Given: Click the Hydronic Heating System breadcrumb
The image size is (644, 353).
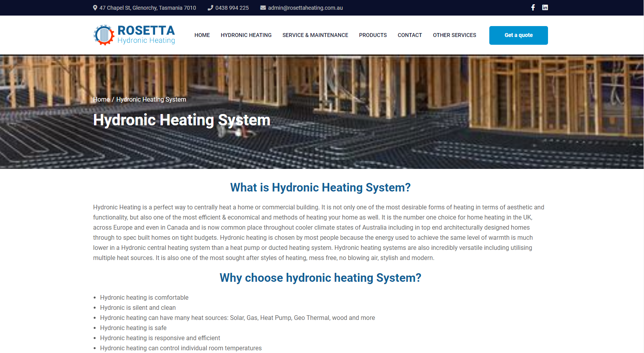Looking at the screenshot, I should click(151, 100).
